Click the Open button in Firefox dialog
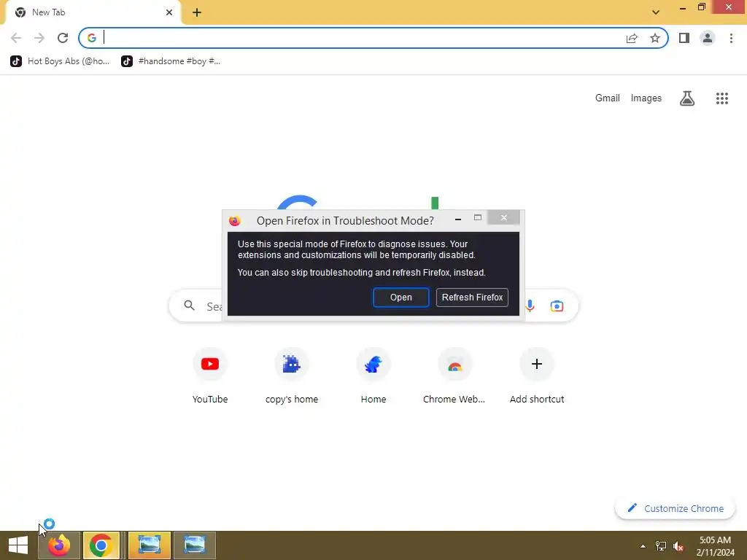This screenshot has height=560, width=747. pos(400,297)
